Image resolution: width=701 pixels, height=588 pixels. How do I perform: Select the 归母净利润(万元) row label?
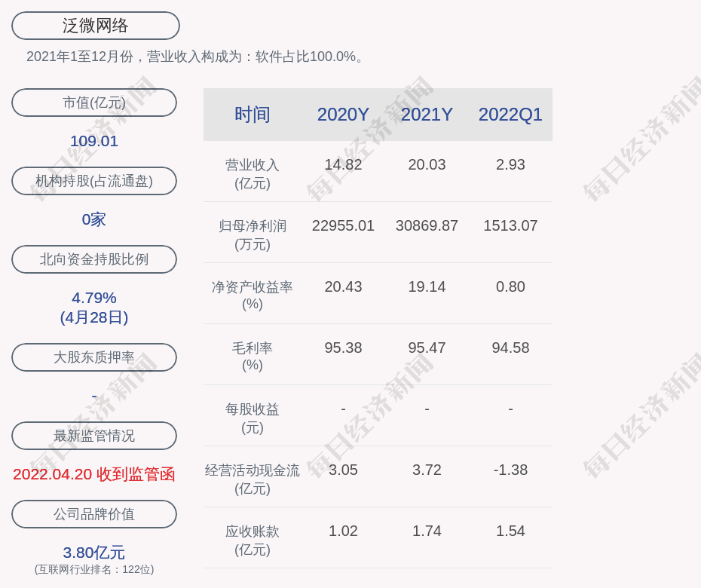tap(253, 234)
